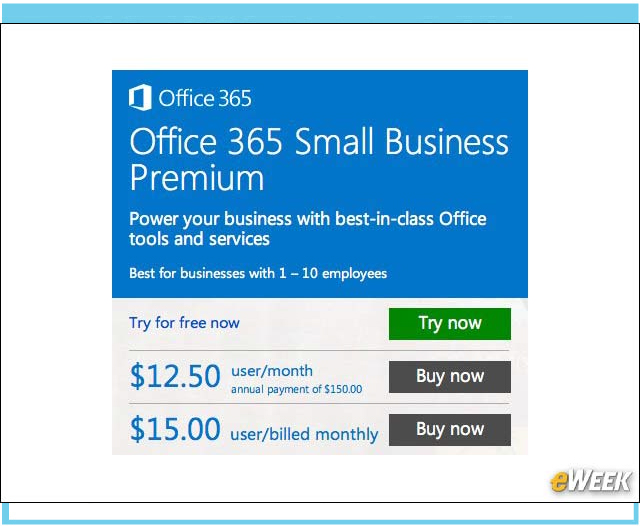640x526 pixels.
Task: Select the Office 365 Small Business Premium heading
Action: (x=319, y=159)
